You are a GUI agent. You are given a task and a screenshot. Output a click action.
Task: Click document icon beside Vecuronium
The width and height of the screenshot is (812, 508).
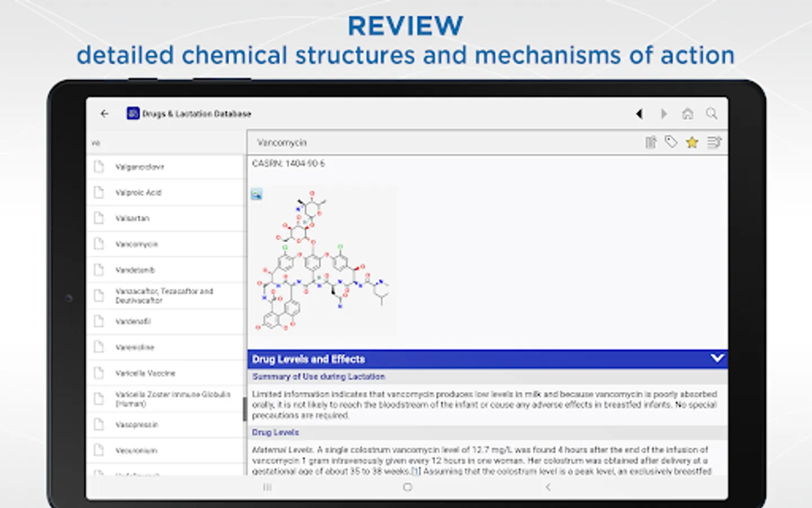tap(99, 450)
